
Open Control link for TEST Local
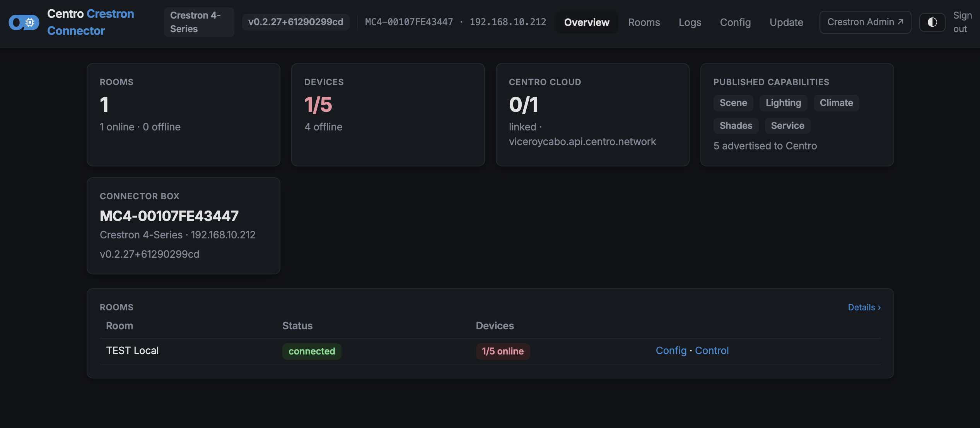pos(712,351)
